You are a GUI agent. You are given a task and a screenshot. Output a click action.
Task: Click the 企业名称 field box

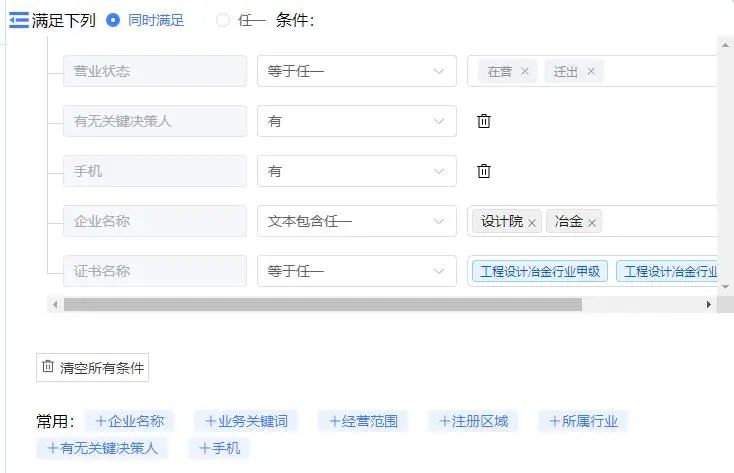click(x=155, y=221)
